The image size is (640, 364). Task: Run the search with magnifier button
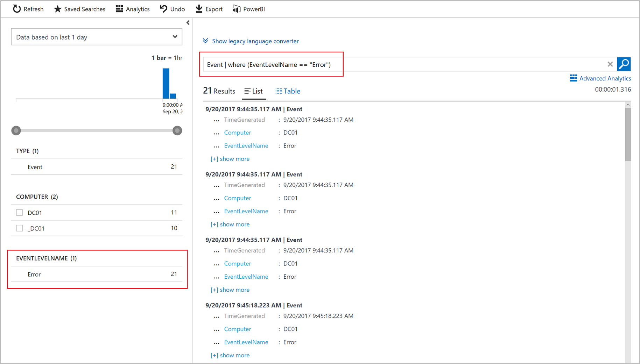[624, 64]
